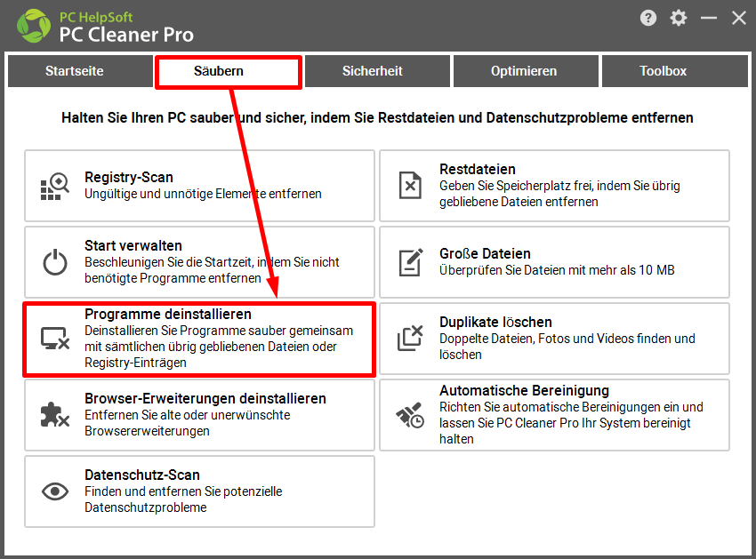Select the Säubern tab
This screenshot has height=559, width=756.
229,71
